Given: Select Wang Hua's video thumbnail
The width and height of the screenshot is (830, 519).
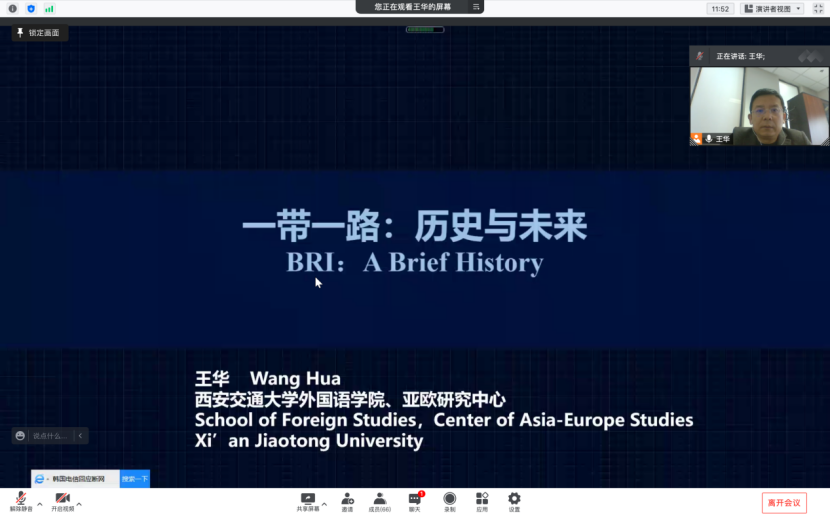Looking at the screenshot, I should click(x=759, y=105).
